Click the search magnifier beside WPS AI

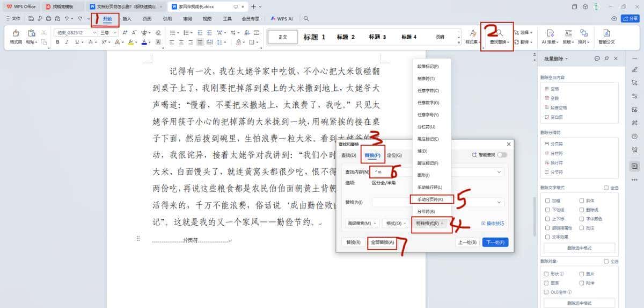(x=306, y=18)
